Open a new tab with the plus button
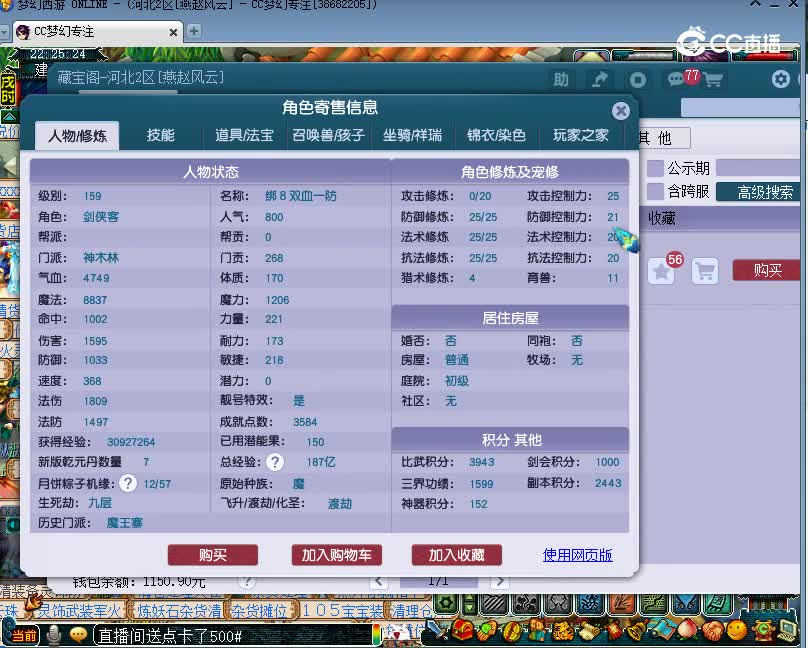Screen dimensions: 808x648 [x=194, y=31]
